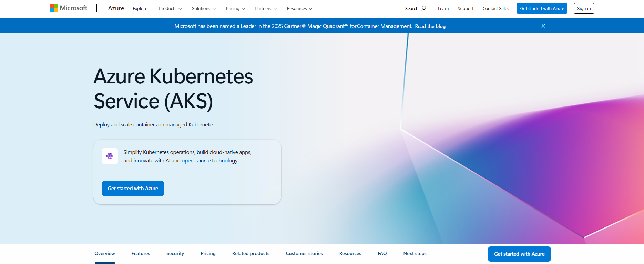Screen dimensions: 644x264
Task: Follow the Read the blog link
Action: [x=430, y=26]
